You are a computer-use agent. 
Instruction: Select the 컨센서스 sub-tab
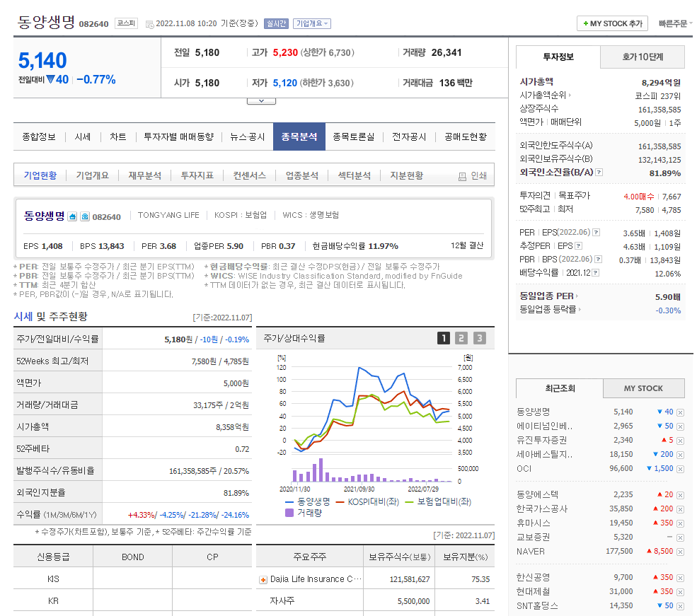(250, 175)
